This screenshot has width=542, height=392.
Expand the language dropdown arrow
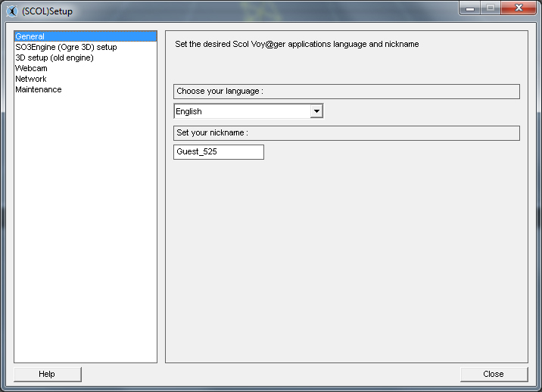(316, 111)
